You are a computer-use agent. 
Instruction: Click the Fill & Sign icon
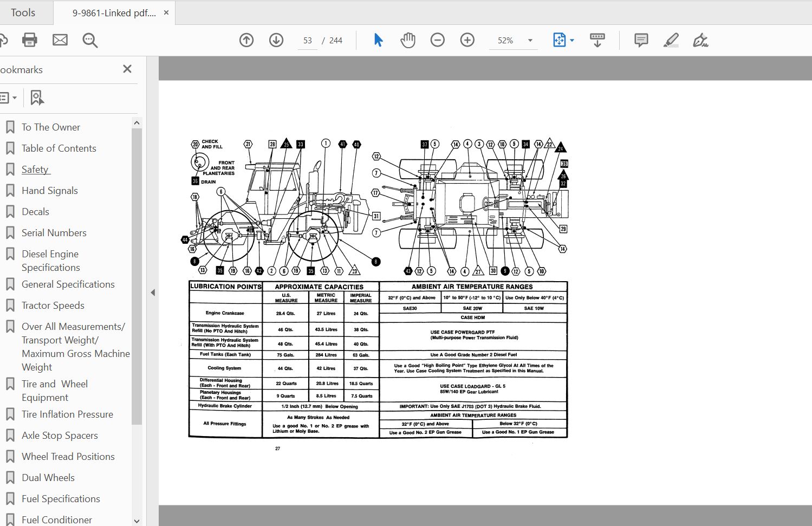point(700,40)
